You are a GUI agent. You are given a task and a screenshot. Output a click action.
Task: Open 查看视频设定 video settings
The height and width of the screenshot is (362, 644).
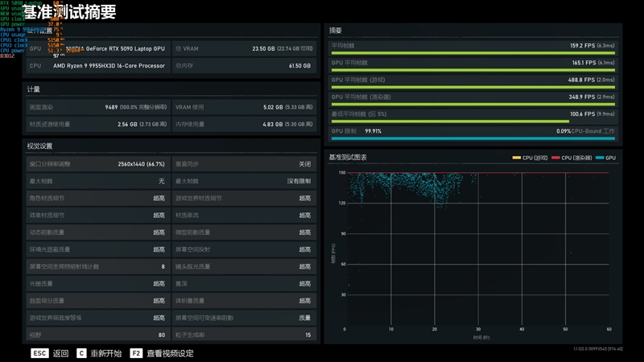point(169,353)
